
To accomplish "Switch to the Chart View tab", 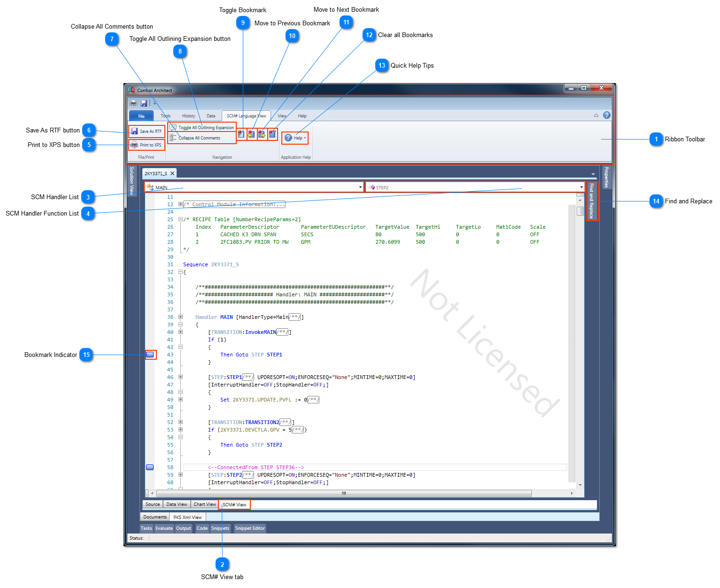I will (205, 504).
